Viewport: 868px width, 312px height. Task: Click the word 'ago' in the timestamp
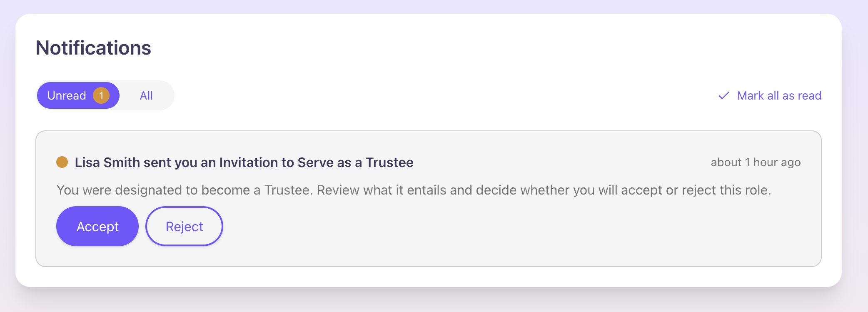tap(791, 162)
